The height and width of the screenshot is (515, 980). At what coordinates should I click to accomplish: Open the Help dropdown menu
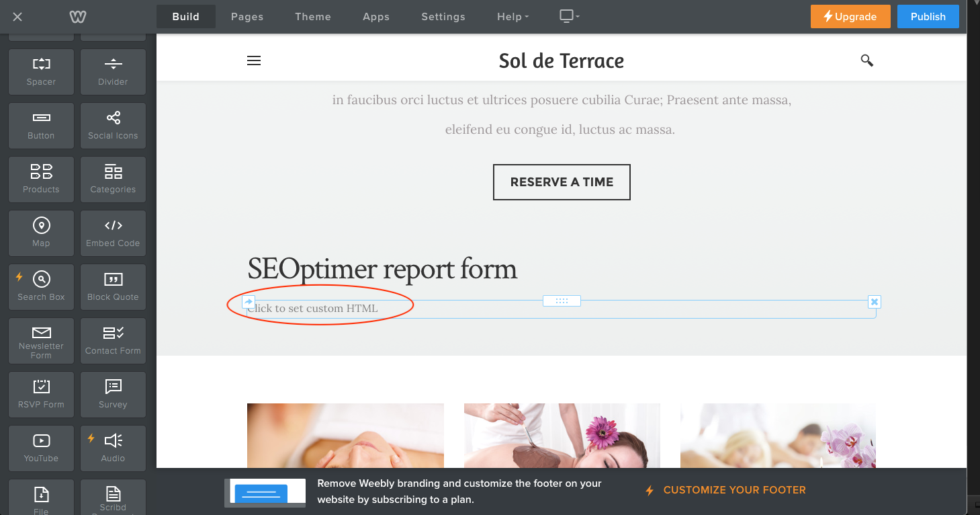click(513, 17)
